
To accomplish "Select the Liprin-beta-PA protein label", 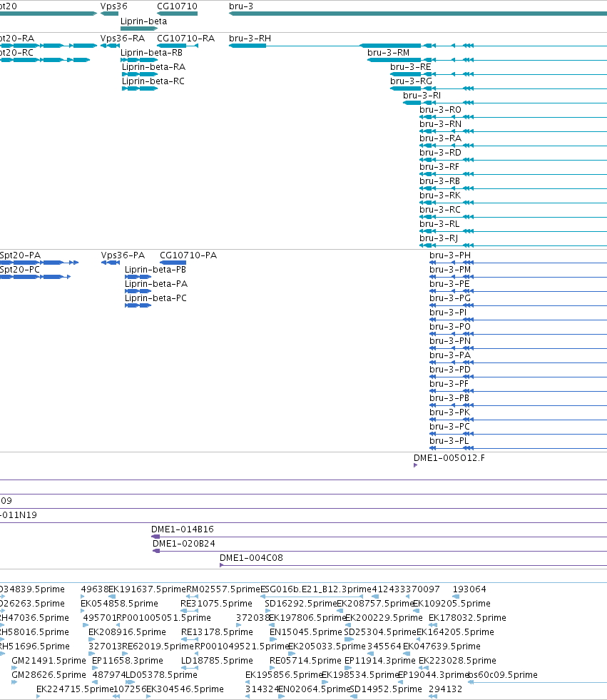I will [x=156, y=284].
